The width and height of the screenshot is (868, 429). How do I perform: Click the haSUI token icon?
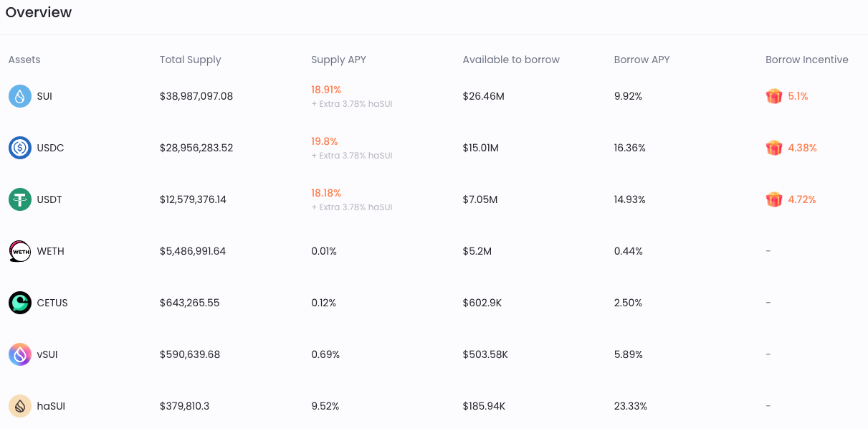click(20, 406)
